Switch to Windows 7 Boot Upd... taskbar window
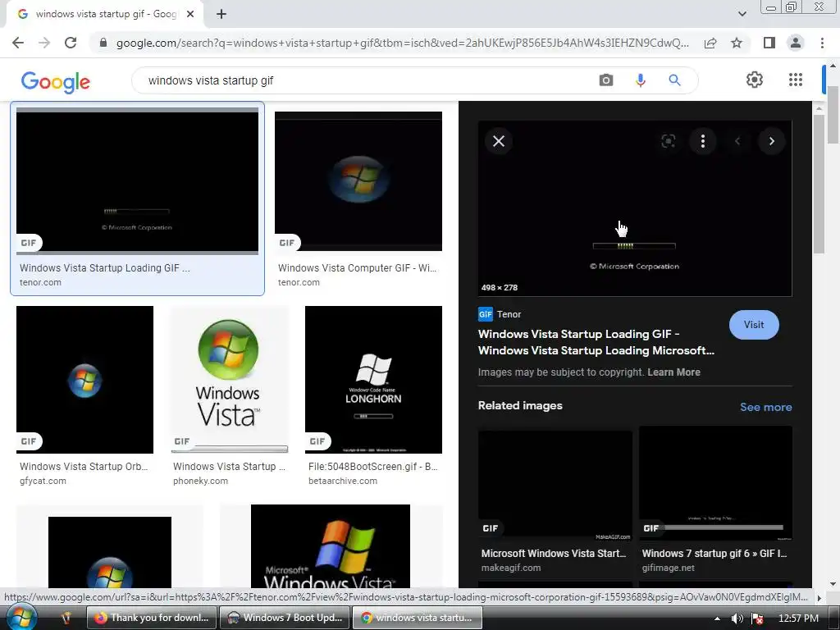This screenshot has width=840, height=630. tap(285, 618)
